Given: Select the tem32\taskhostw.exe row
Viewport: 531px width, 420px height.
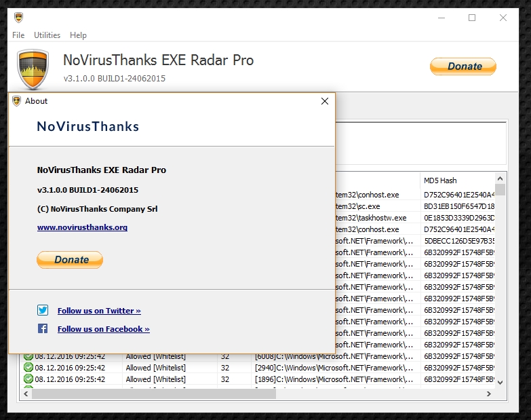Looking at the screenshot, I should pos(415,218).
